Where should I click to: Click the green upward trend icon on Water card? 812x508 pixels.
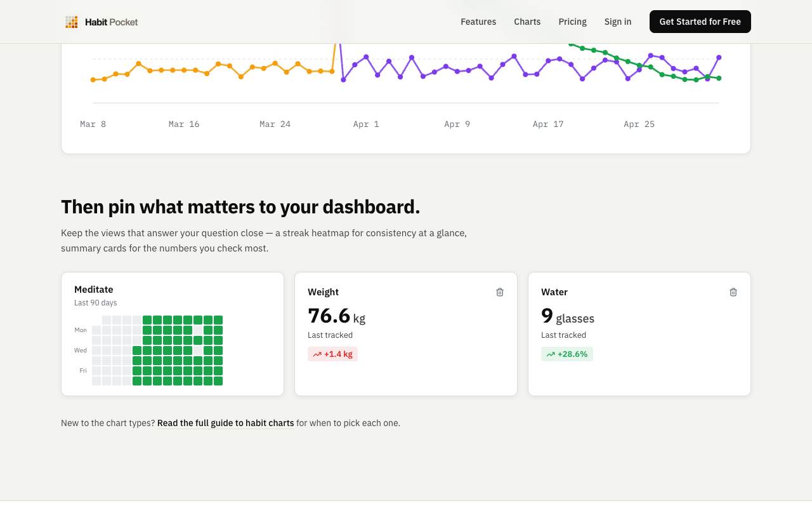tap(551, 354)
